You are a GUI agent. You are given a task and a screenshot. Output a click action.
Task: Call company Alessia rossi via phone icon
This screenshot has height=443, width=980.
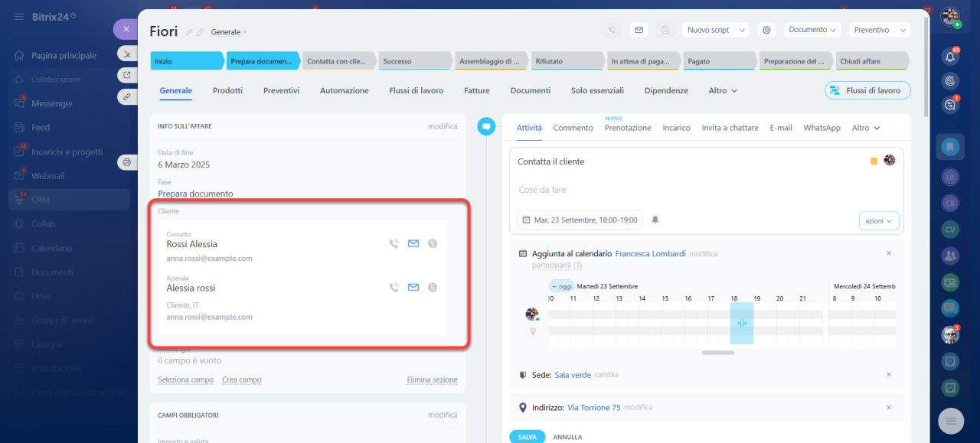[x=394, y=288]
